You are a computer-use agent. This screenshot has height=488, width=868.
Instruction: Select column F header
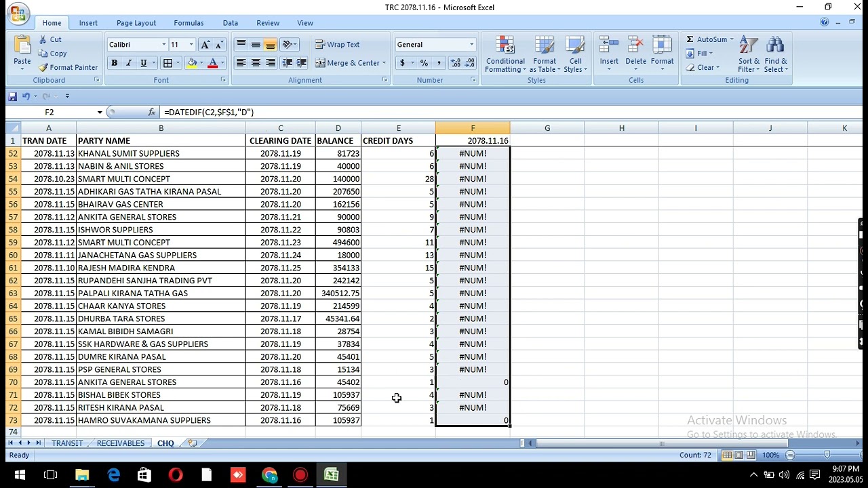coord(473,128)
